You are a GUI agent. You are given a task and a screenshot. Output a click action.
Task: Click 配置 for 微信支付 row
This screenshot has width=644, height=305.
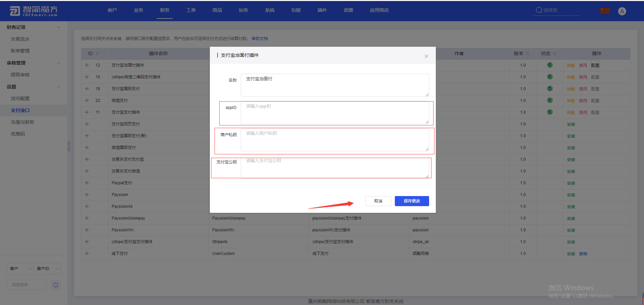tap(595, 101)
